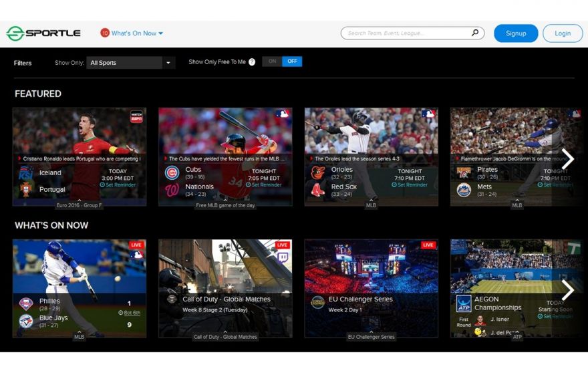
Task: Click the search team, event, league field
Action: click(408, 33)
